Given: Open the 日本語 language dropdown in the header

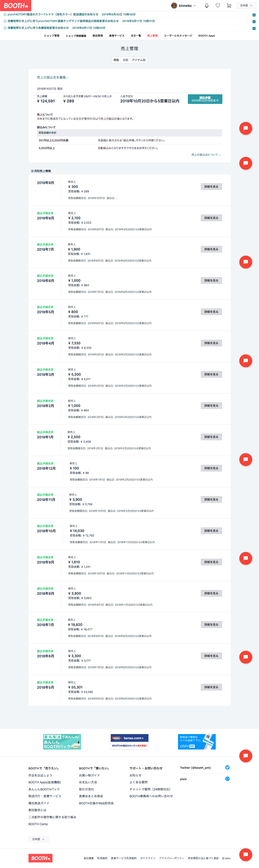Looking at the screenshot, I should (x=246, y=6).
